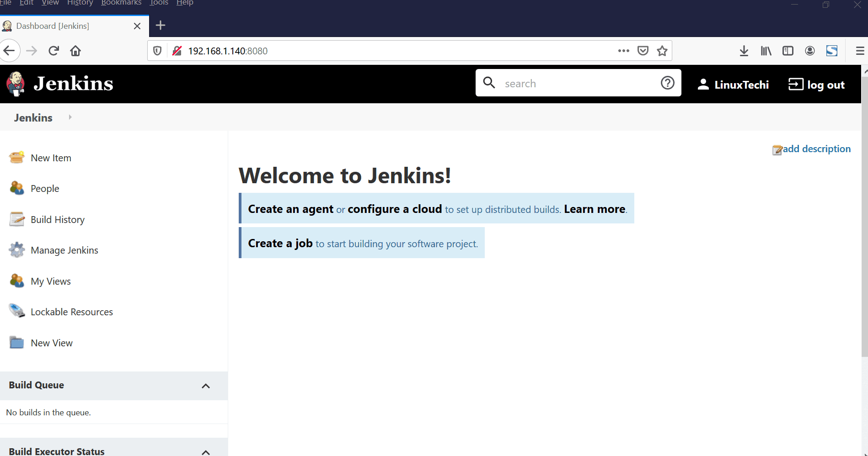
Task: Click the Build Executor Status heading
Action: [57, 451]
